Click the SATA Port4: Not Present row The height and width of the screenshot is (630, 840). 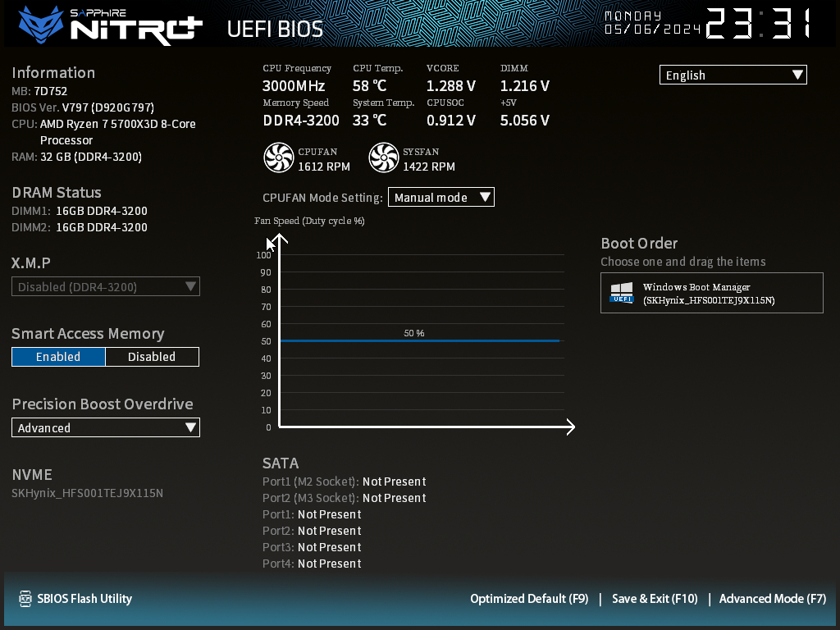click(x=312, y=564)
